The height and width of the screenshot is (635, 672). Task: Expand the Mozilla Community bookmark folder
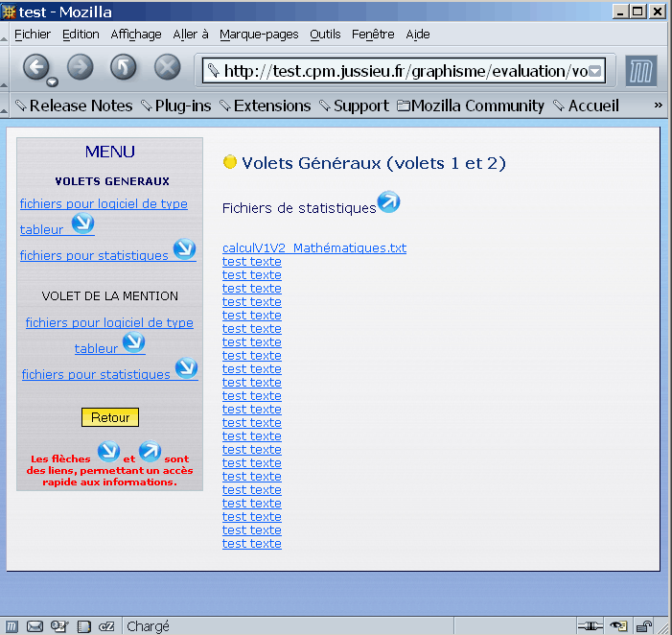pos(470,106)
